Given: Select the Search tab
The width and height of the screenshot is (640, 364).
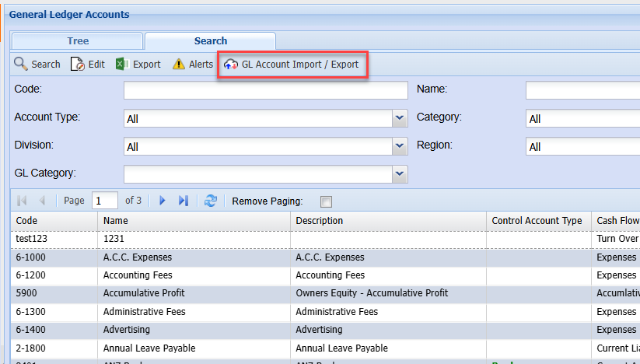Looking at the screenshot, I should (211, 41).
